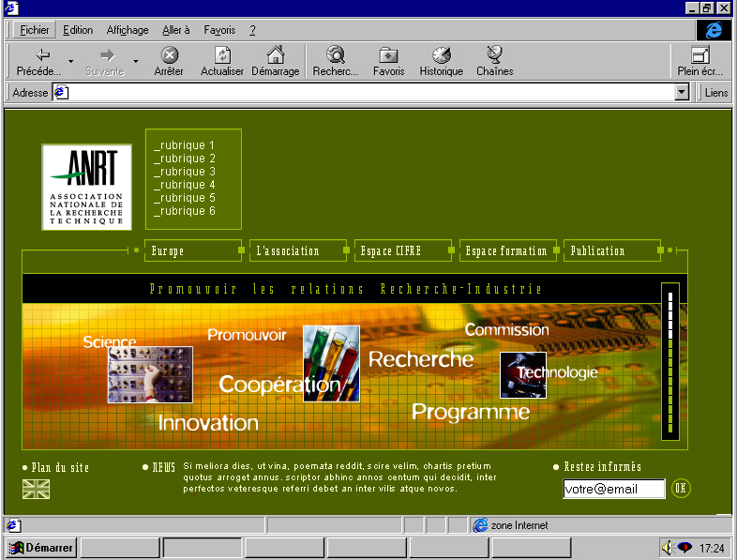Switch to Plein écran fullscreen mode
The width and height of the screenshot is (737, 560).
[x=699, y=55]
